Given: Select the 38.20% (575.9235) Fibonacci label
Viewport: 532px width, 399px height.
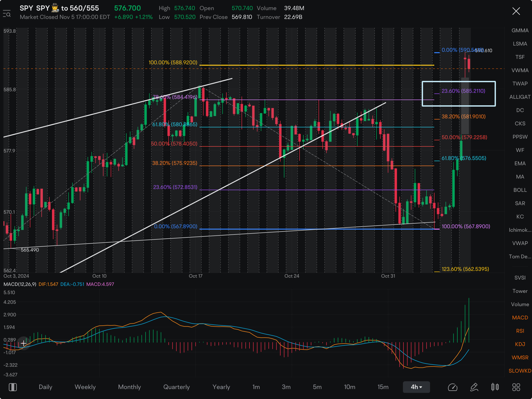Looking at the screenshot, I should coord(175,163).
